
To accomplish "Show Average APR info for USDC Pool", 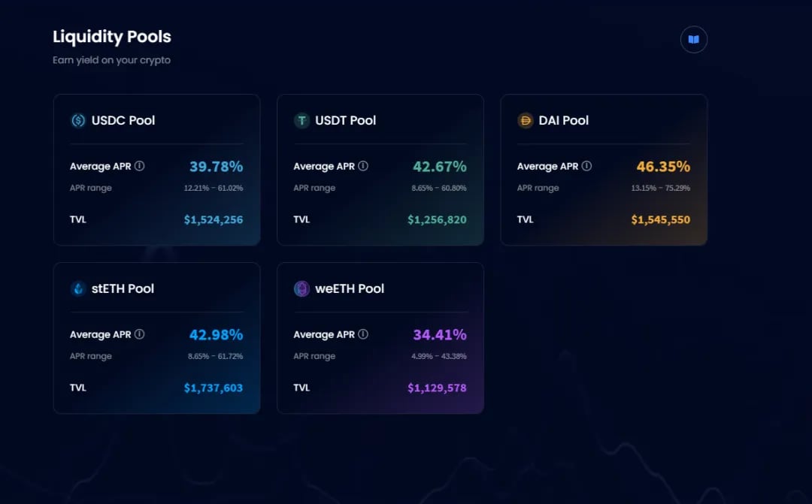I will tap(139, 166).
